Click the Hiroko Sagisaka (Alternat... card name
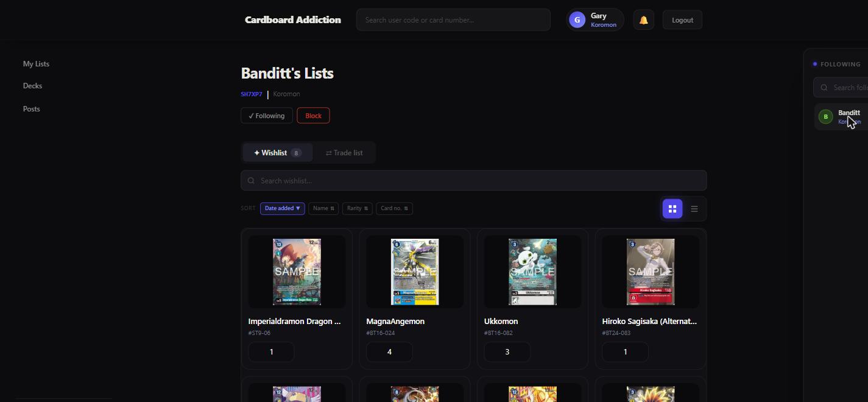Image resolution: width=868 pixels, height=402 pixels. click(649, 321)
